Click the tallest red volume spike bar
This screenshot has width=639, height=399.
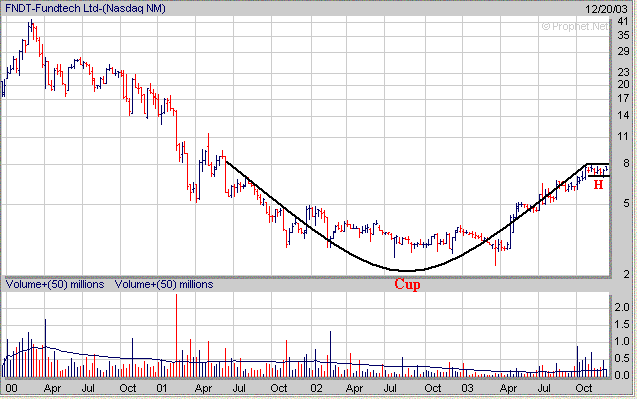tap(176, 335)
